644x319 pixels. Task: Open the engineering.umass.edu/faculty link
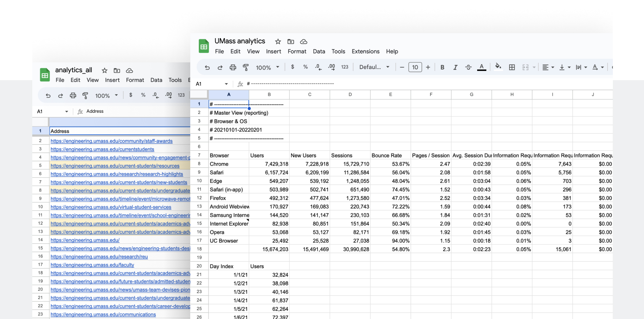[x=92, y=265]
